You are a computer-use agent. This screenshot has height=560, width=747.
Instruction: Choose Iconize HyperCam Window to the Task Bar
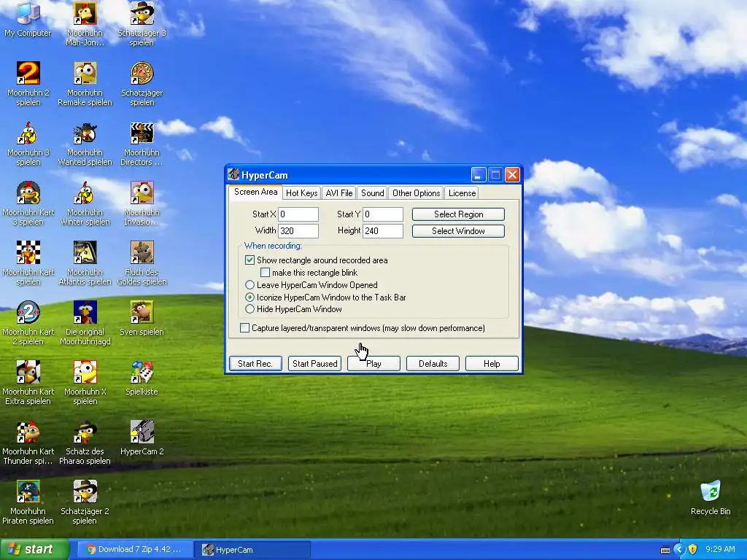click(x=249, y=297)
